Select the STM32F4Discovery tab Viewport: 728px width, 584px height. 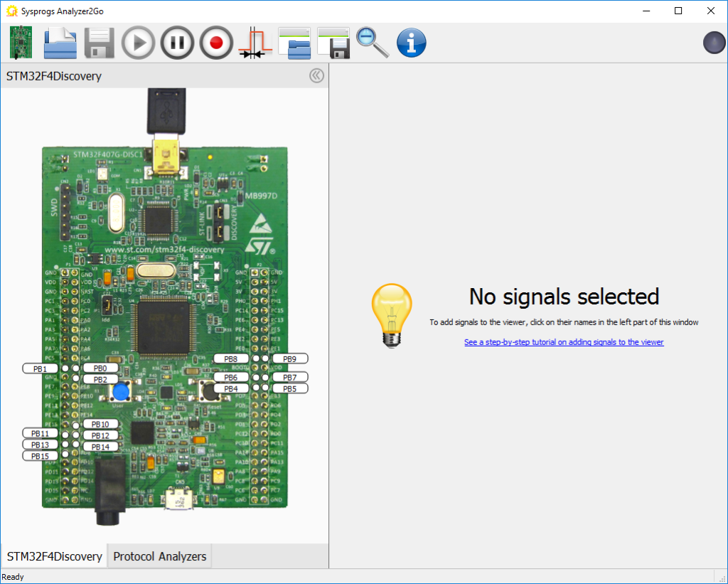coord(53,556)
